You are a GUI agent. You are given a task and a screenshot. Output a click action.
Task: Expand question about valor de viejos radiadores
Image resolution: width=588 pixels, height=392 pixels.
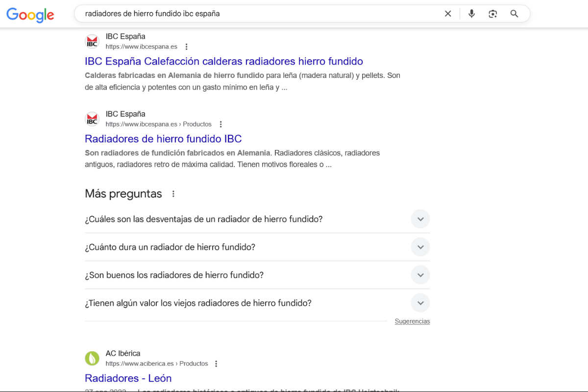[x=420, y=303]
